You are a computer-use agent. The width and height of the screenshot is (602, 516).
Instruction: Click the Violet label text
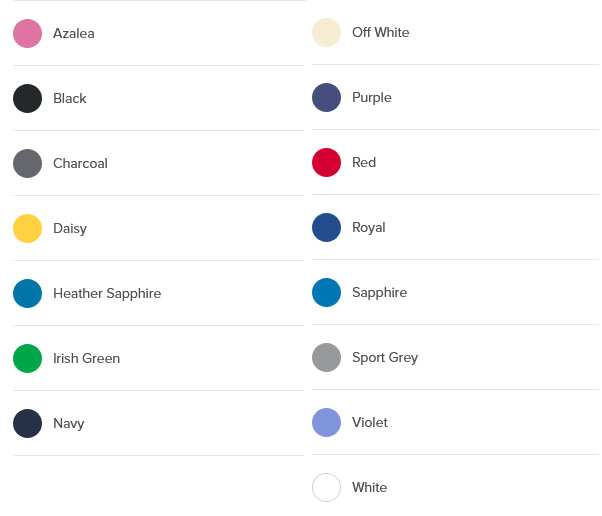coord(370,422)
